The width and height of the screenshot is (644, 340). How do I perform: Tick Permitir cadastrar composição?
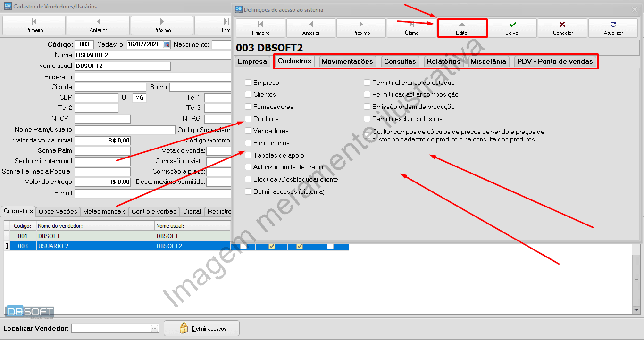[x=367, y=95]
